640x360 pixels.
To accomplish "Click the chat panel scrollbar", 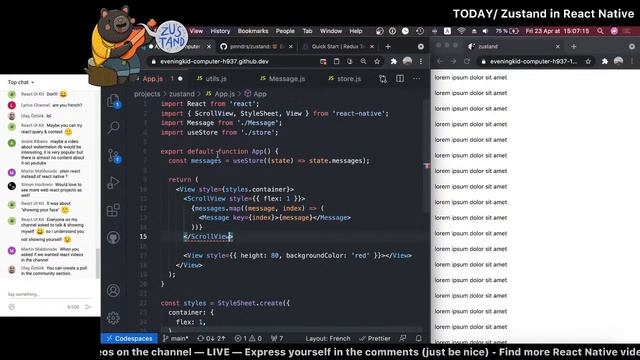I will [x=98, y=263].
